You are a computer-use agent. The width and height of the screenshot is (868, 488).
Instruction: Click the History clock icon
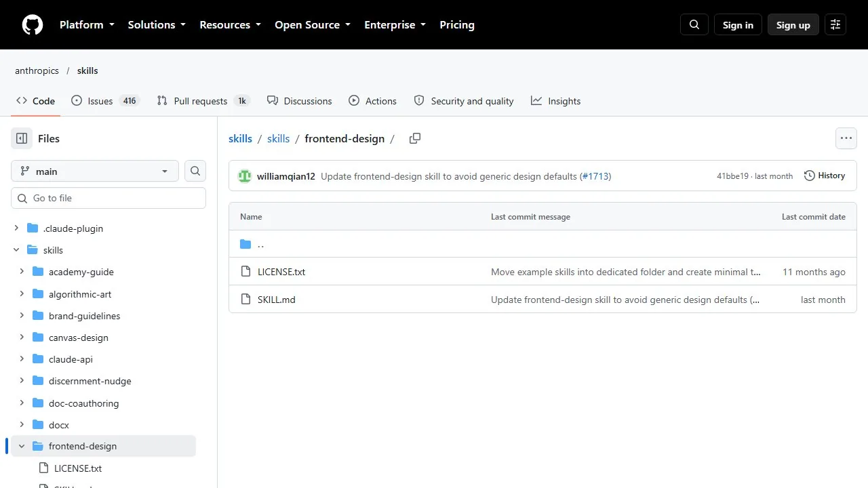(810, 176)
